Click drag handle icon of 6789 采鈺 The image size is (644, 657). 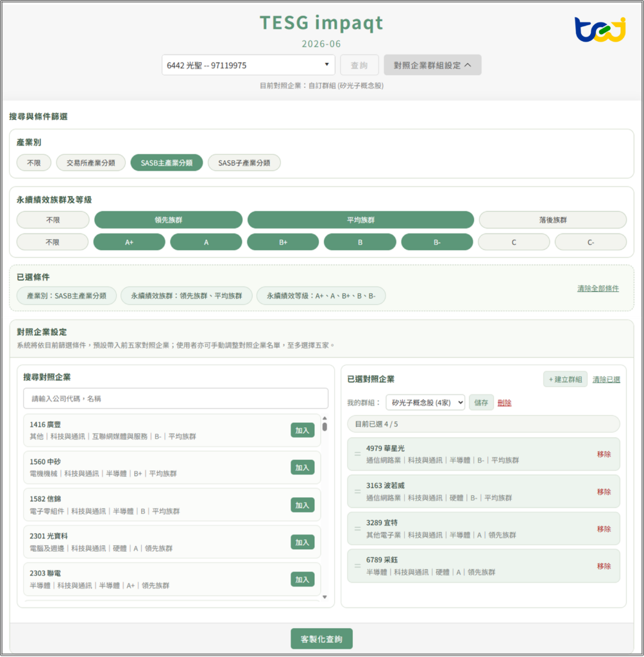click(357, 566)
